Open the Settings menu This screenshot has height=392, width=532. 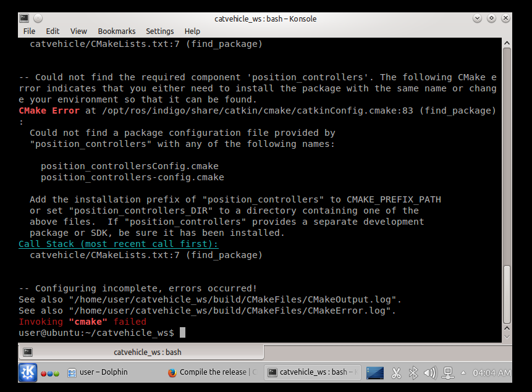159,31
